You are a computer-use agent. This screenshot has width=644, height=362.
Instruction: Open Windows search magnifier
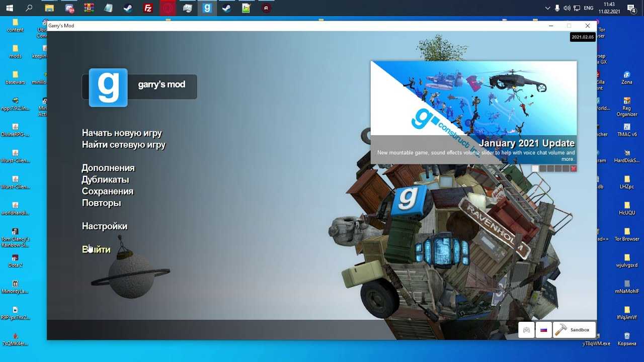pyautogui.click(x=29, y=8)
